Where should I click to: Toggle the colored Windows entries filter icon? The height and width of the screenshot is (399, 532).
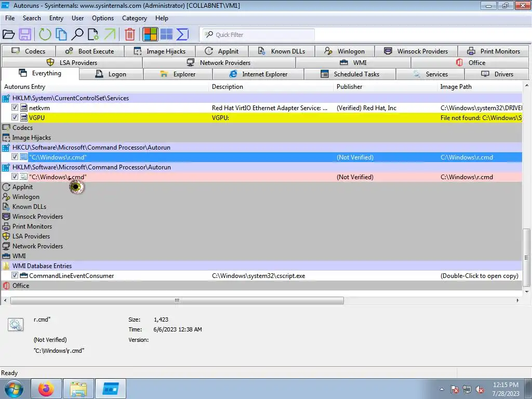coord(150,34)
